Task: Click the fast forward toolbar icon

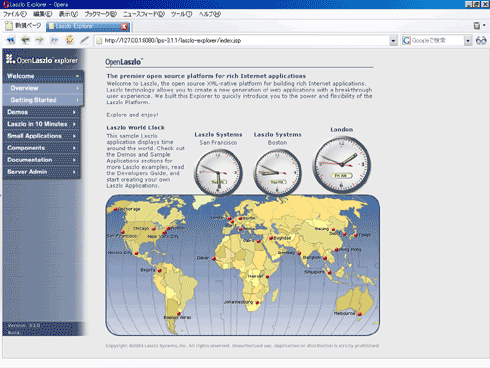Action: (x=54, y=40)
